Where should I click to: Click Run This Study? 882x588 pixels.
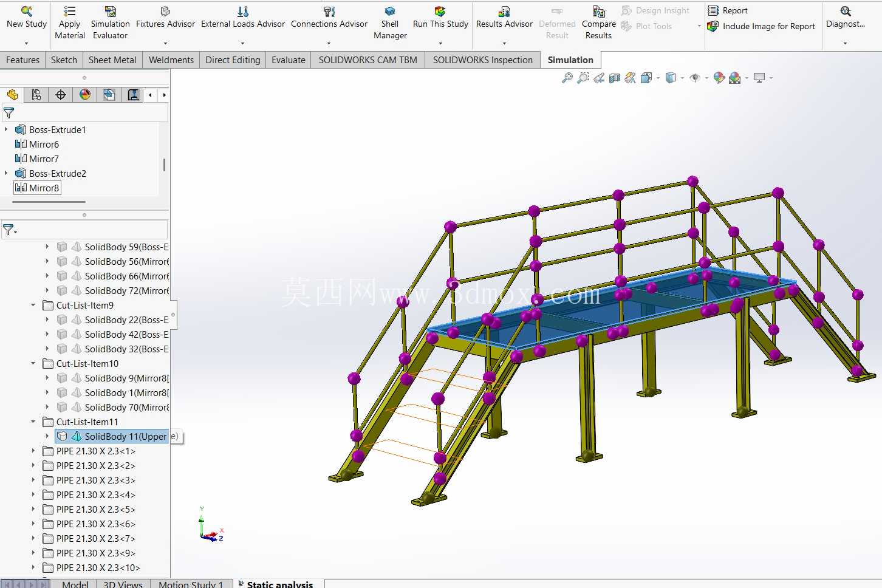[x=440, y=17]
